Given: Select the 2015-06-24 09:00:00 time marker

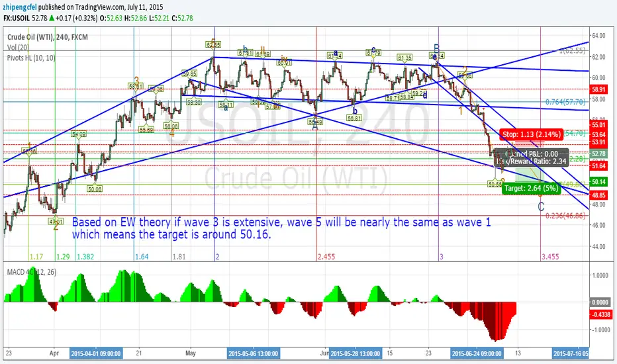Looking at the screenshot, I should 477,353.
